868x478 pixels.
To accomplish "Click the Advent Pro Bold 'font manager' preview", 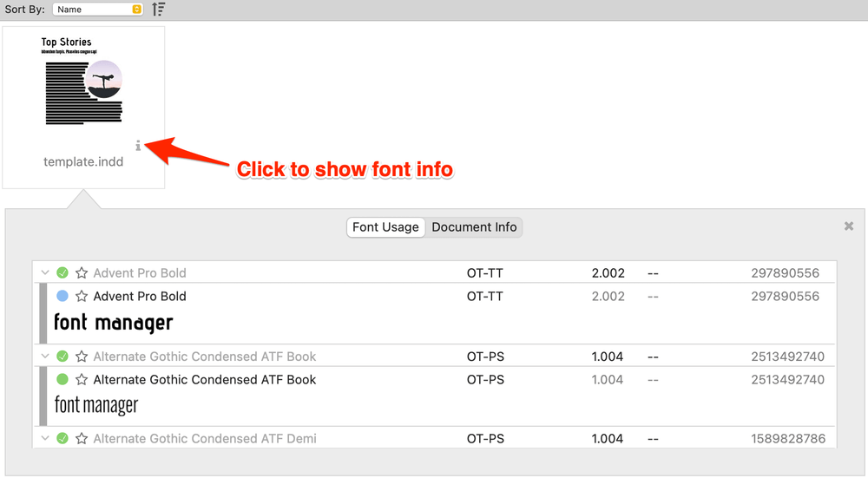I will point(114,323).
